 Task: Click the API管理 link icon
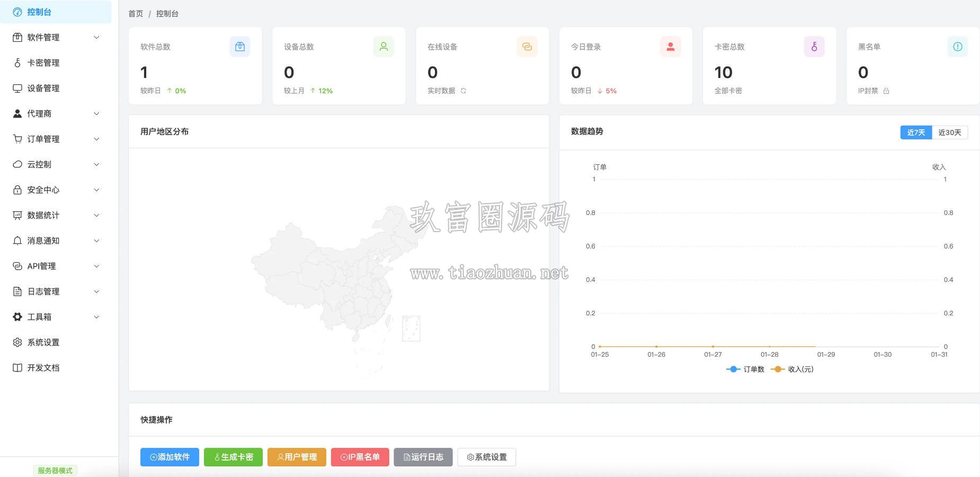(17, 266)
